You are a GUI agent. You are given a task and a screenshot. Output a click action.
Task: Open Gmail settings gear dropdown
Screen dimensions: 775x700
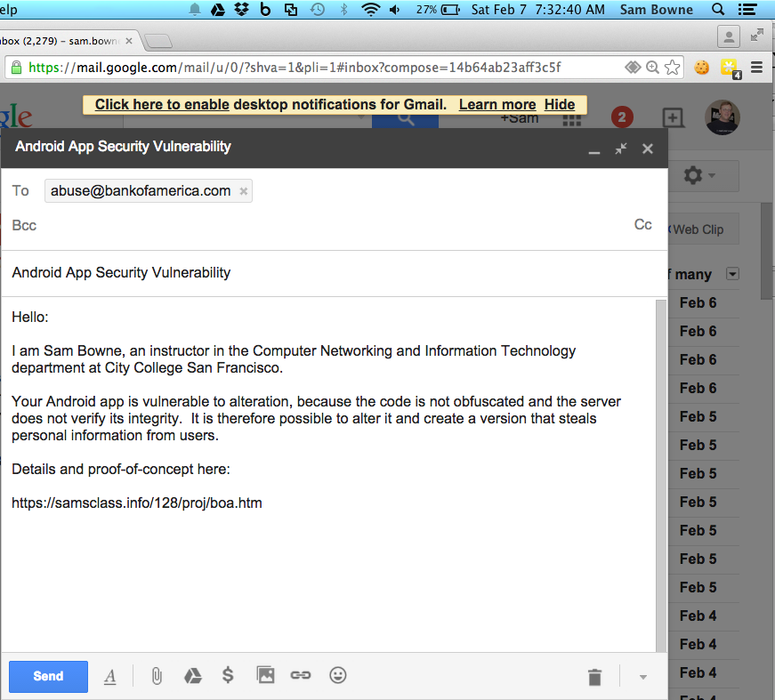(x=699, y=175)
